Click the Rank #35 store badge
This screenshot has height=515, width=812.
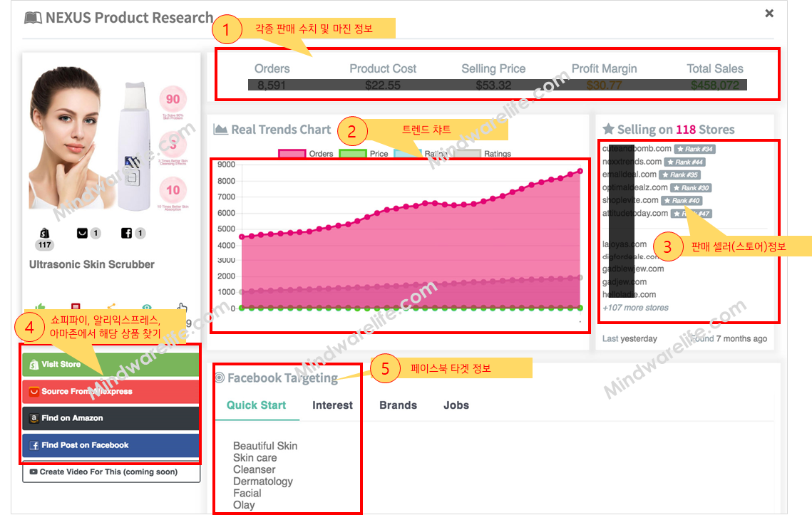tap(680, 175)
